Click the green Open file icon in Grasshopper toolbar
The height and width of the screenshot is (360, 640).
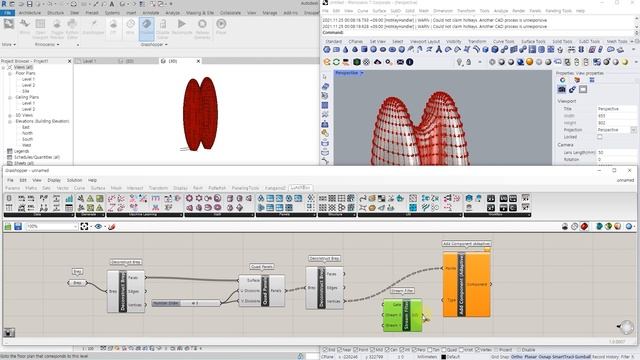pos(8,226)
